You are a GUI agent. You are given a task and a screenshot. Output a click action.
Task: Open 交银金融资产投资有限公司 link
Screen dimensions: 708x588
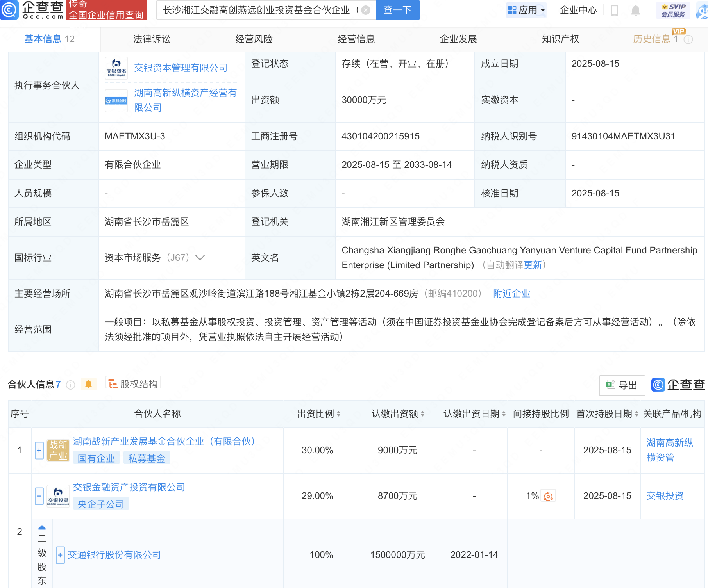click(129, 487)
